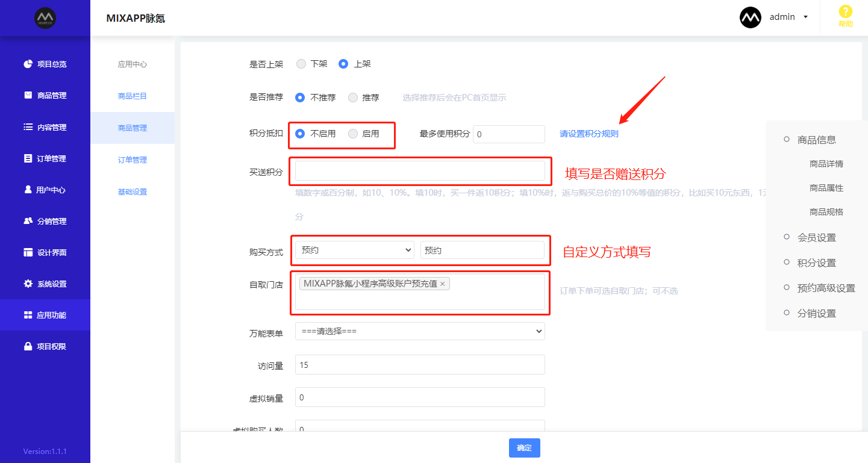Remove the MIXAPP脉氪小程序高级账户预充值 store tag

point(443,284)
